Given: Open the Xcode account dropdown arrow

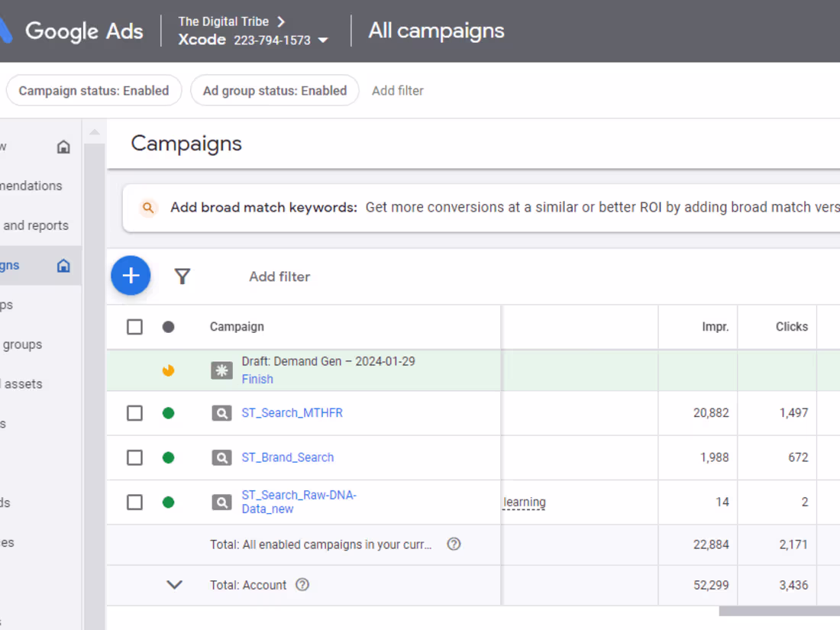Looking at the screenshot, I should [x=322, y=40].
